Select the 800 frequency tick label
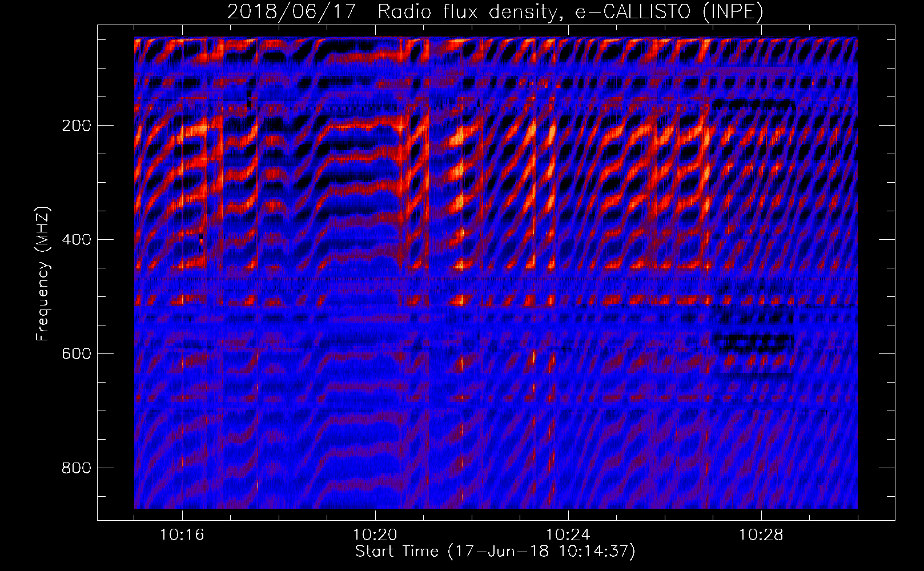This screenshot has height=571, width=924. click(x=77, y=468)
